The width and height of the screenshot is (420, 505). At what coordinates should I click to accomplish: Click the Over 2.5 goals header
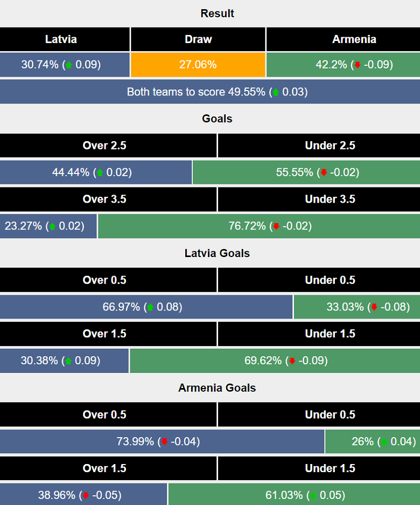tap(104, 146)
